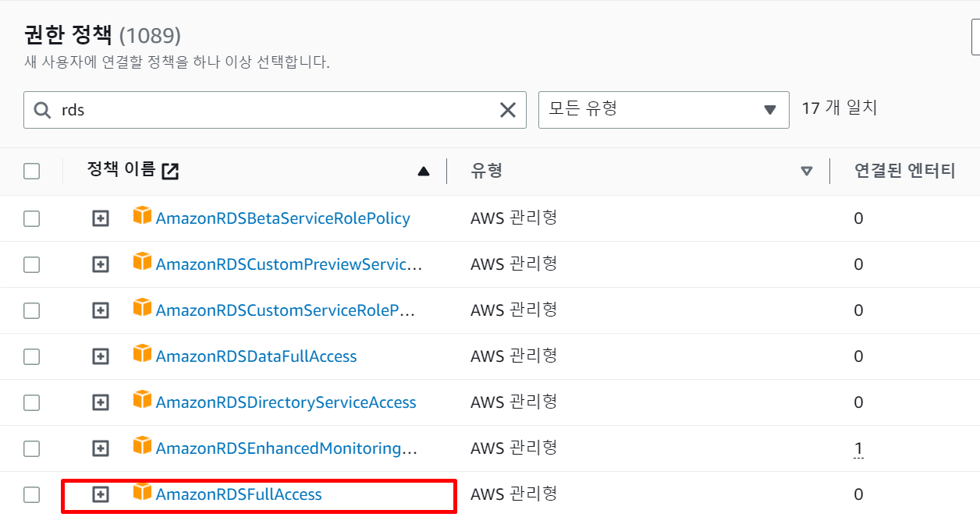Click AWS 관리형 type in AmazonRDSDataFullAccess row
Viewport: 980px width, 517px height.
point(513,356)
